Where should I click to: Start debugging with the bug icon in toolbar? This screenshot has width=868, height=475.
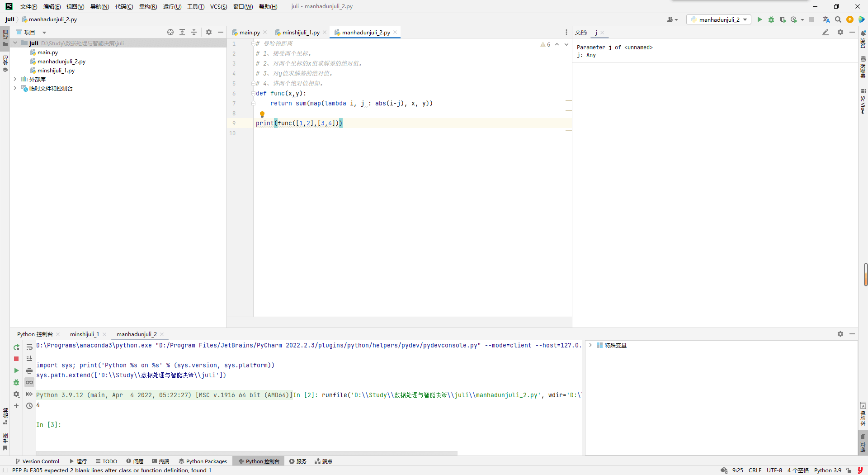[x=771, y=19]
